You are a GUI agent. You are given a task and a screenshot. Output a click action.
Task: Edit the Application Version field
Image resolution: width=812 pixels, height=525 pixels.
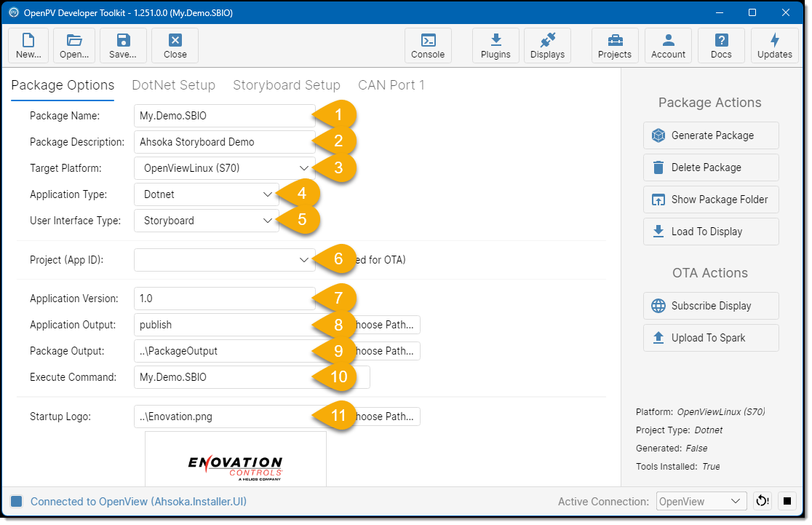pyautogui.click(x=224, y=299)
